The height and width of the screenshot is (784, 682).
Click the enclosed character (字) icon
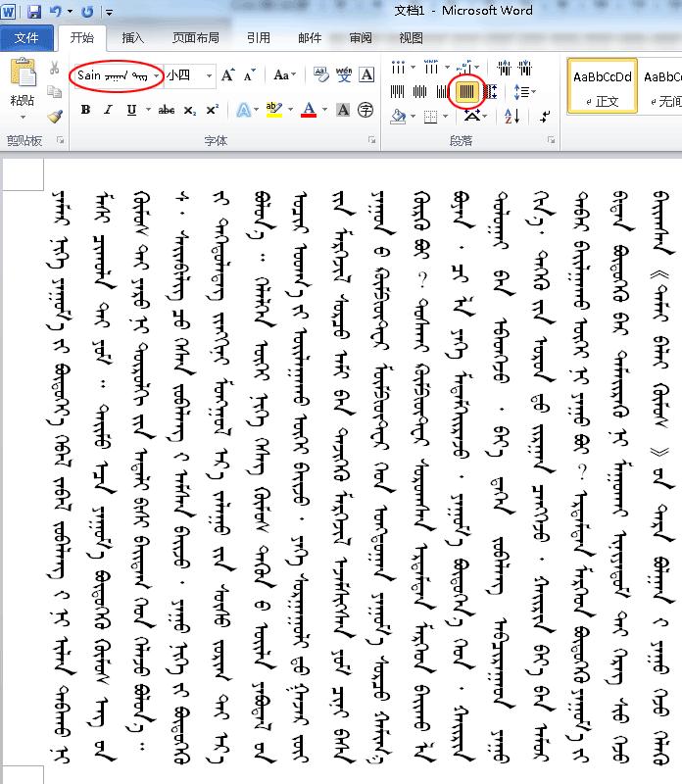(x=365, y=110)
